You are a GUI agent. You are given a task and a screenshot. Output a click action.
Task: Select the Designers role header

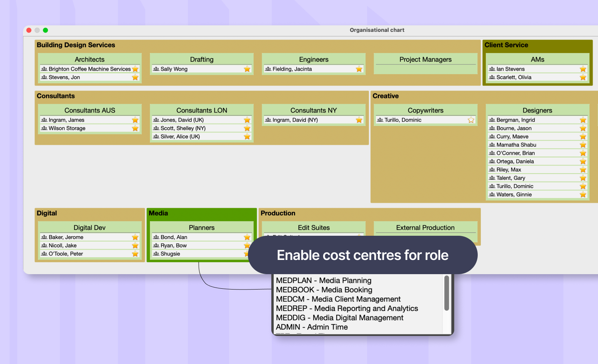[x=537, y=111]
